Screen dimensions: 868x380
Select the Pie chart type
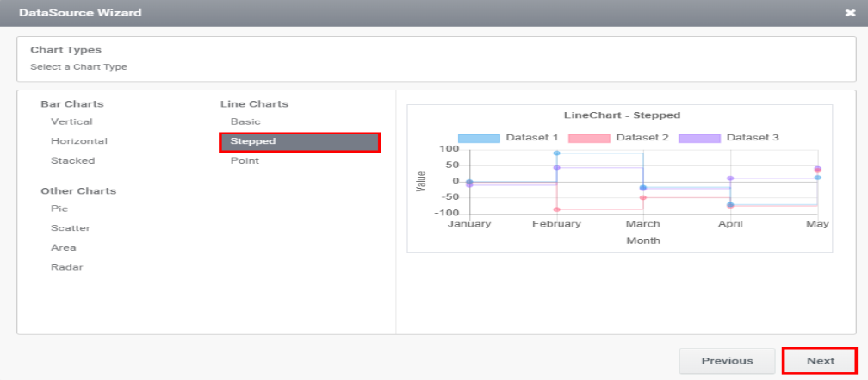coord(59,209)
